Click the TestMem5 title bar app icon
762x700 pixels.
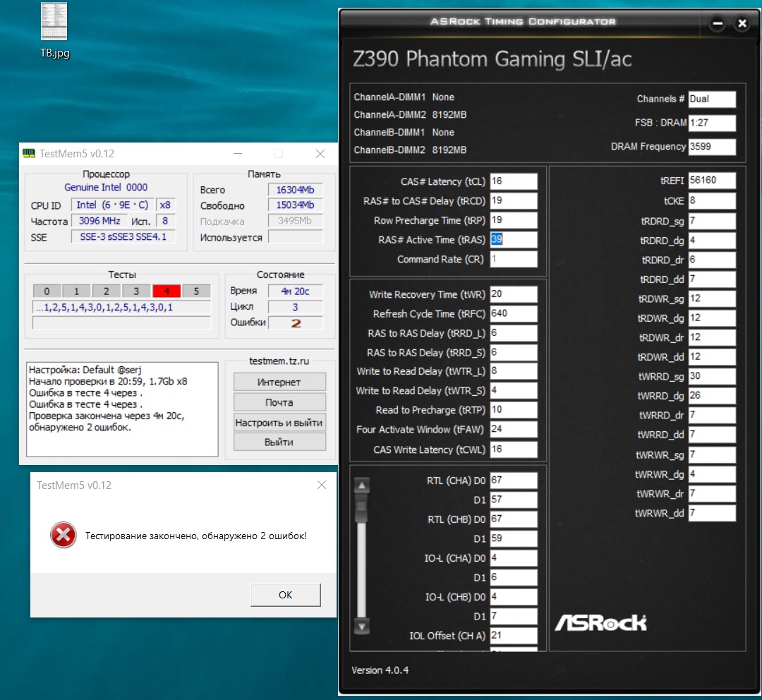(29, 154)
